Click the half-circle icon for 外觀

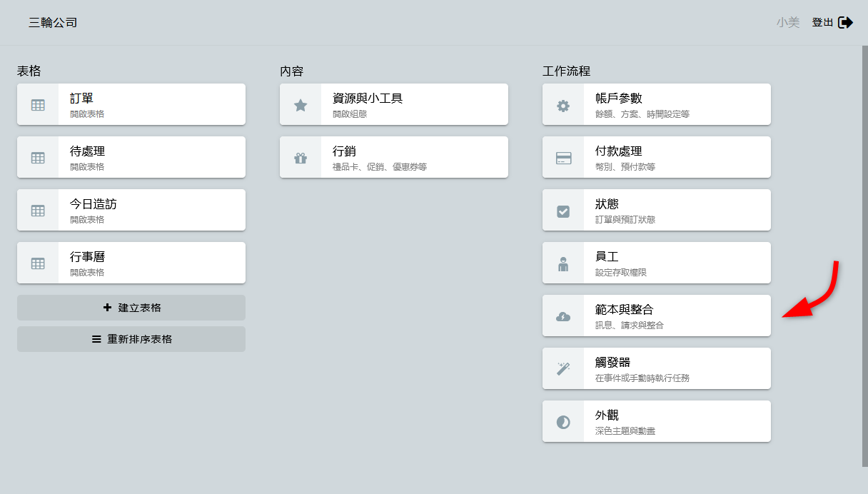pos(563,422)
